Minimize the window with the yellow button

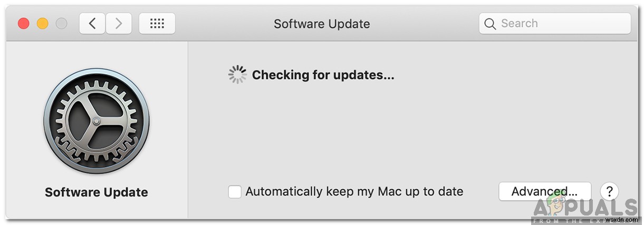point(42,24)
